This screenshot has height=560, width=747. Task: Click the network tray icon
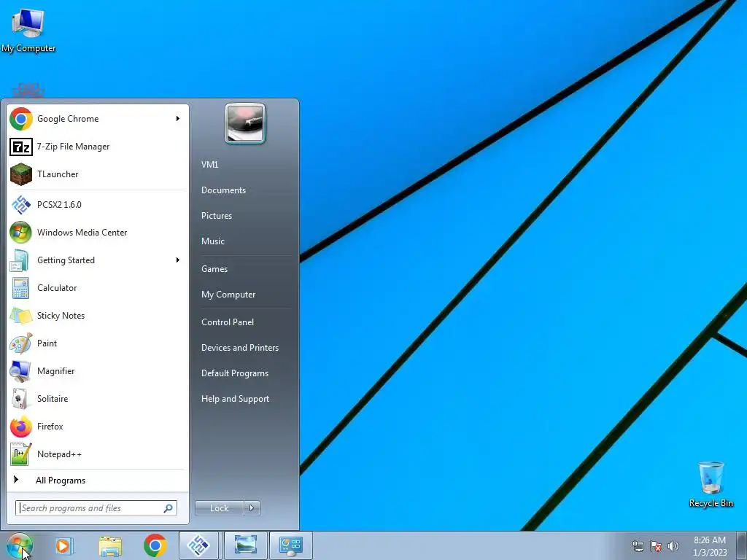[x=638, y=546]
